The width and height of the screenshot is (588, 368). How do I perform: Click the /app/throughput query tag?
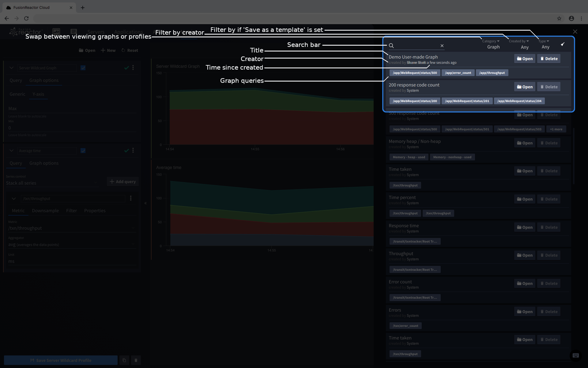(x=492, y=73)
